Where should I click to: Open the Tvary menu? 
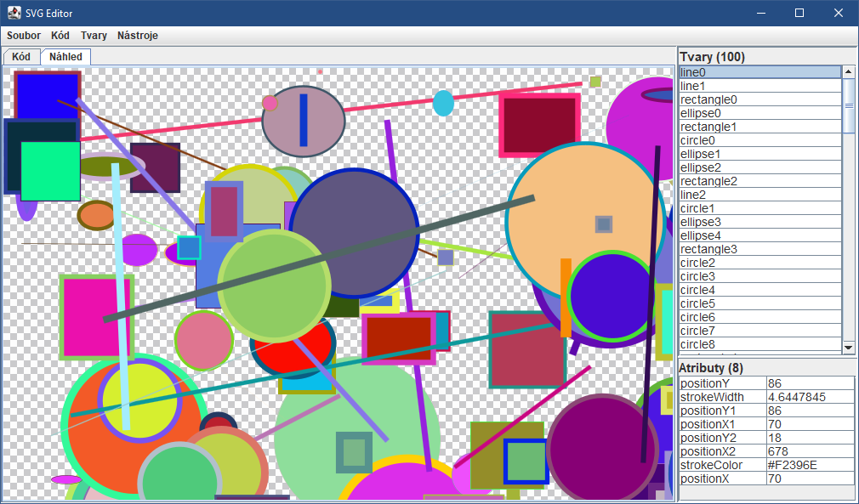(94, 36)
